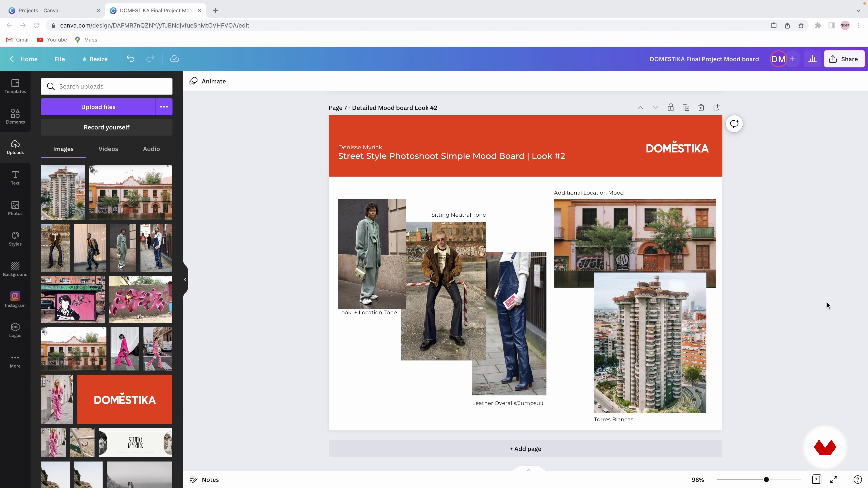
Task: Switch to the Videos tab
Action: (x=108, y=149)
